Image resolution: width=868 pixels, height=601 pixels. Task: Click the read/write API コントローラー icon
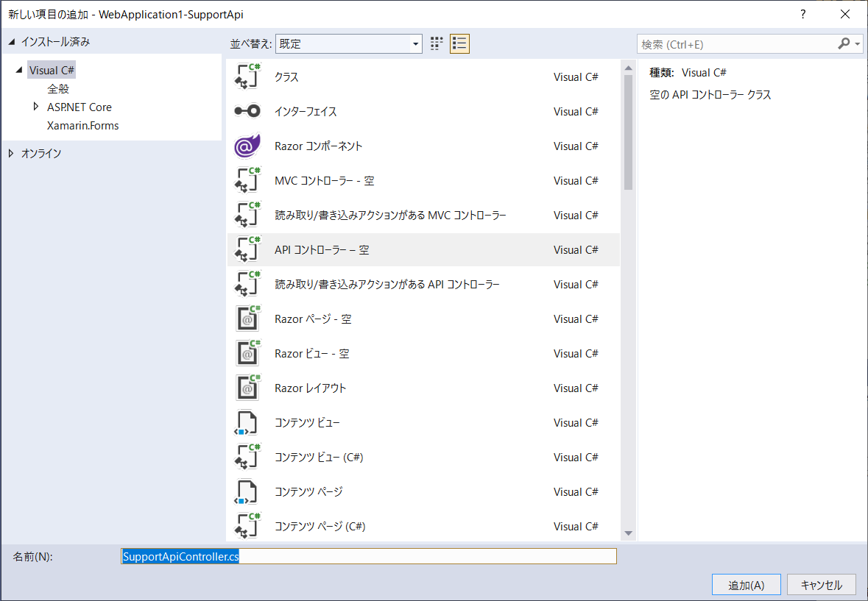tap(247, 284)
